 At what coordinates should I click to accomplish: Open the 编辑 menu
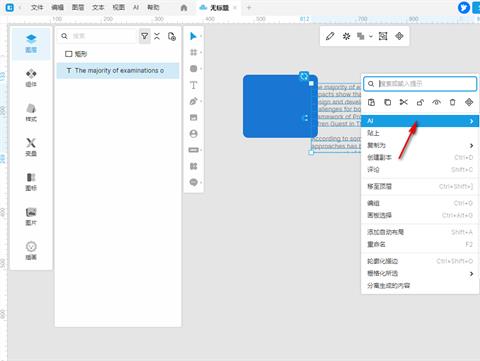(58, 8)
